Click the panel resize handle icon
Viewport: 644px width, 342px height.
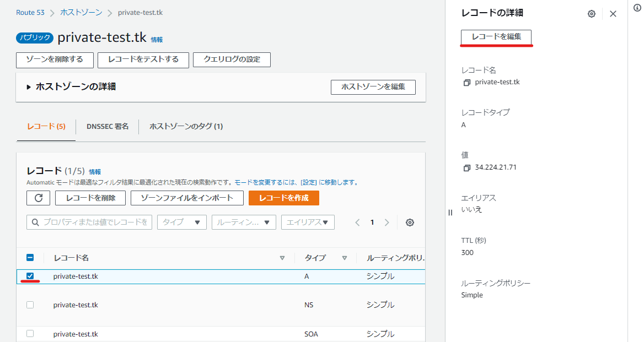coord(450,213)
